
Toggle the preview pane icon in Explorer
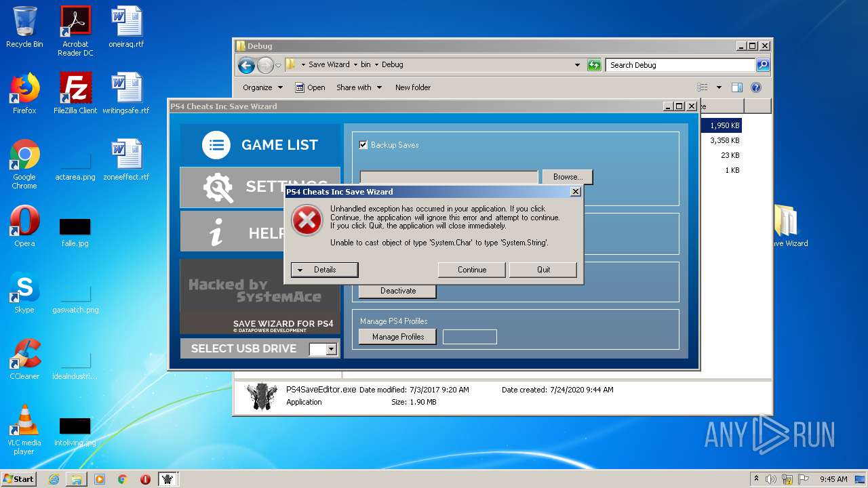pos(737,87)
